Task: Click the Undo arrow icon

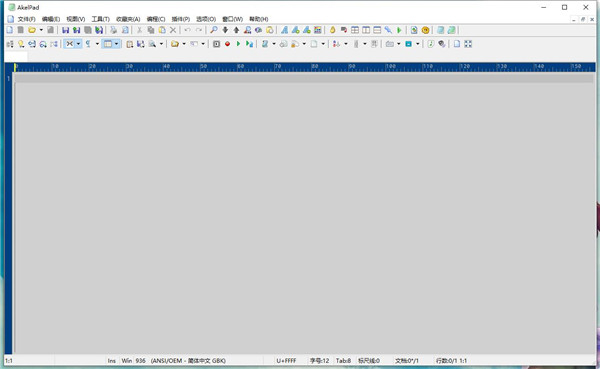Action: 188,30
